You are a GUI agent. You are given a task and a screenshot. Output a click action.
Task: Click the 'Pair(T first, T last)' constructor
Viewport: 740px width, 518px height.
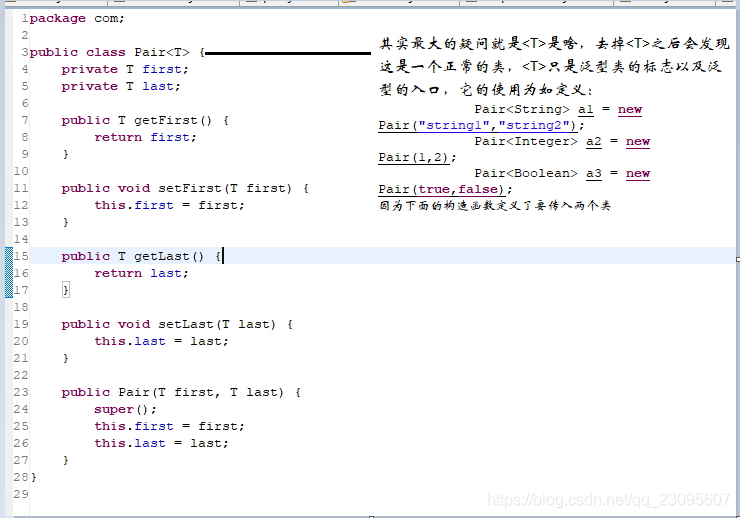[181, 392]
